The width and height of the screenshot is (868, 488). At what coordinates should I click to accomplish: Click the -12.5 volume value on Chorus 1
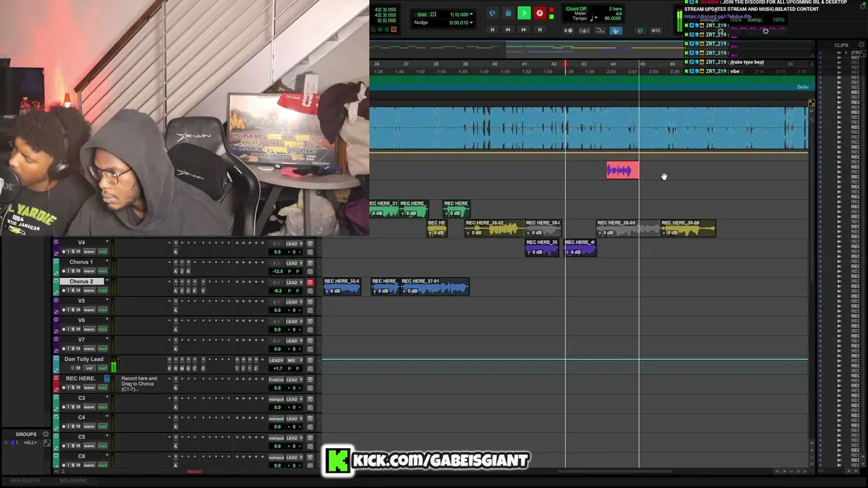point(277,271)
